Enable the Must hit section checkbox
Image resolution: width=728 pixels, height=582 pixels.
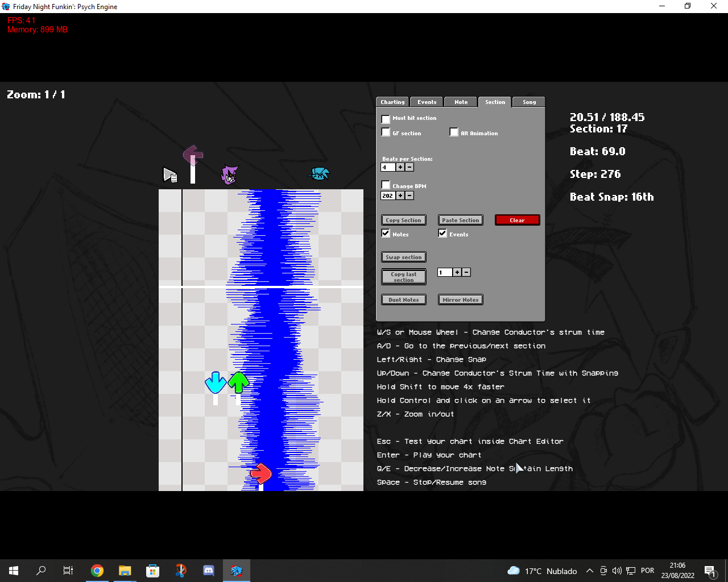tap(386, 119)
